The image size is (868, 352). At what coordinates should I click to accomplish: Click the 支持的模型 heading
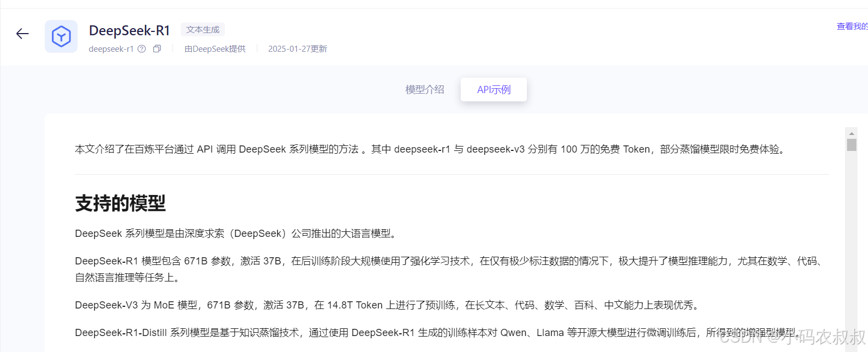[x=120, y=203]
